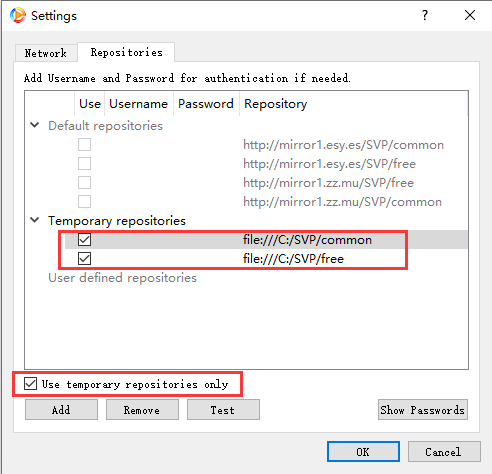Select User defined repositories tree item
Viewport: 492px width, 474px height.
point(122,278)
